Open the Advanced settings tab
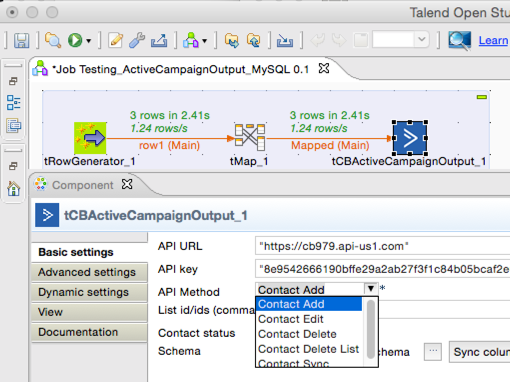The height and width of the screenshot is (382, 510). tap(89, 272)
